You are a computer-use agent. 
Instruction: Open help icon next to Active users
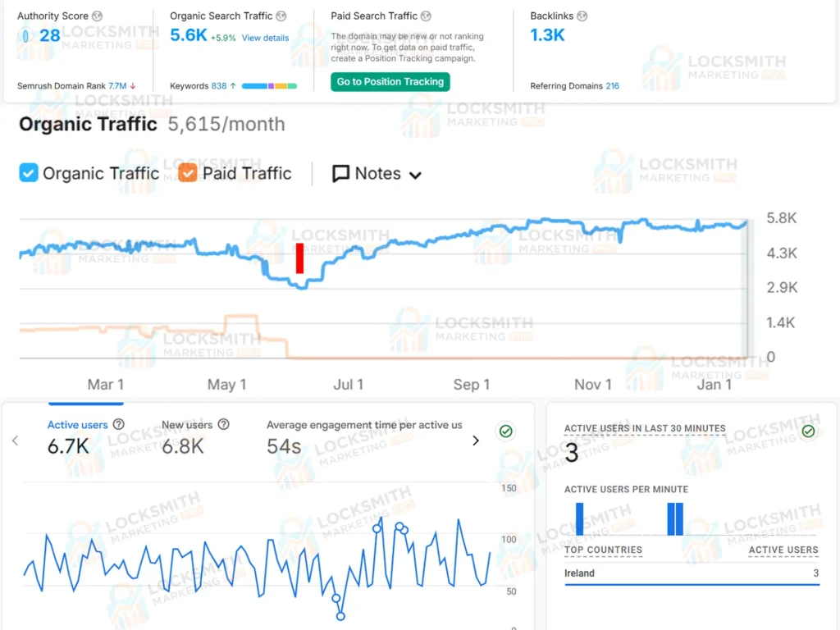119,425
